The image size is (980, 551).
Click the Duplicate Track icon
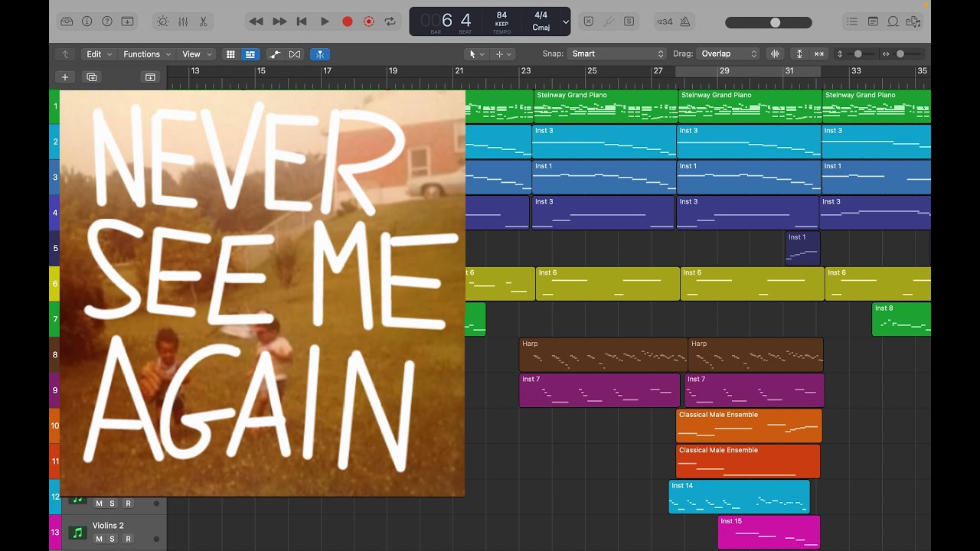click(92, 77)
